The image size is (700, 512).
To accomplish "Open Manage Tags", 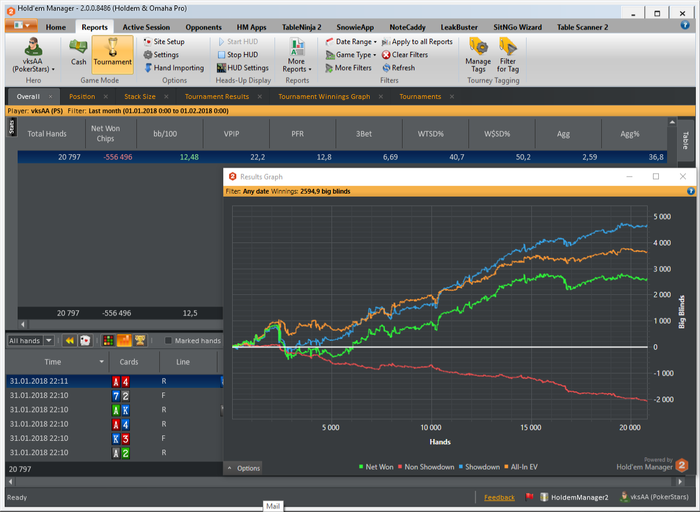I will (x=478, y=55).
